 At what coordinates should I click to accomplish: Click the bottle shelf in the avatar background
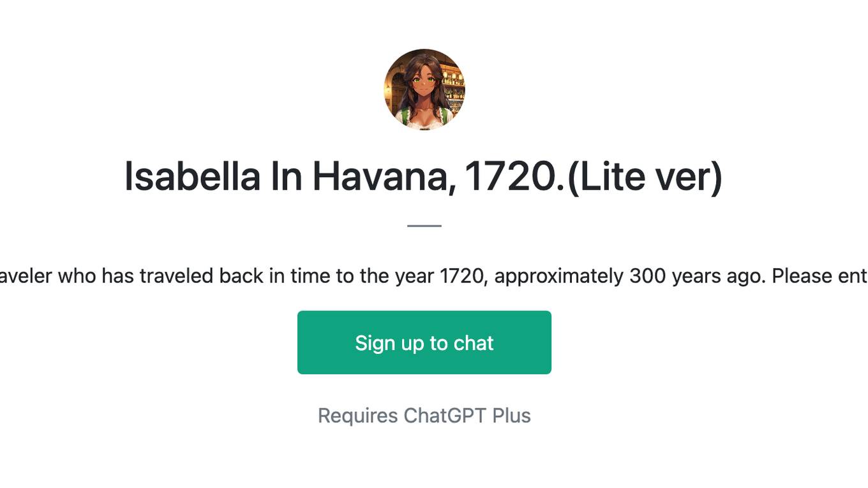(x=453, y=88)
